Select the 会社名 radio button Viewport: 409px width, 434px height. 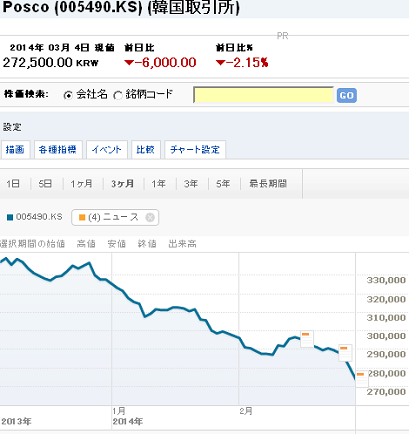pos(68,96)
